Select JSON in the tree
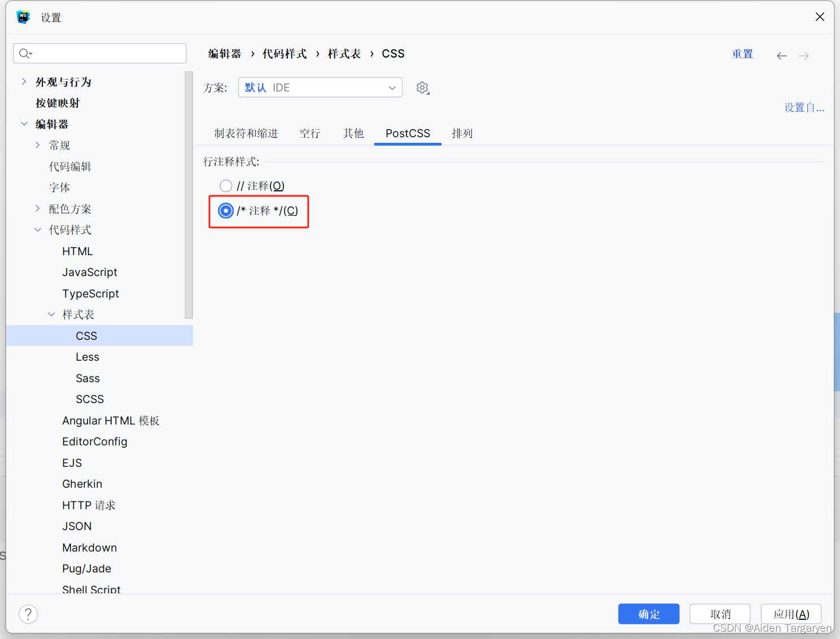Image resolution: width=840 pixels, height=639 pixels. tap(77, 526)
